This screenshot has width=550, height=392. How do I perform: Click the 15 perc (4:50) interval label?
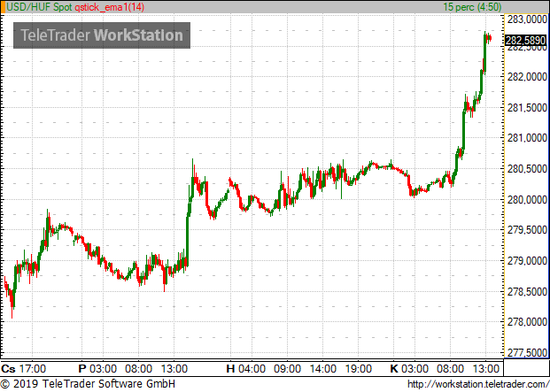[x=472, y=7]
